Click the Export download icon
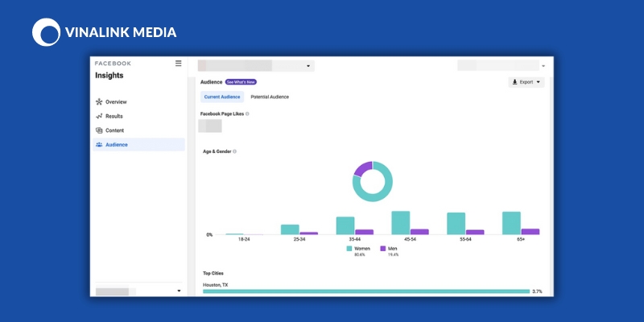The image size is (644, 322). pyautogui.click(x=514, y=82)
